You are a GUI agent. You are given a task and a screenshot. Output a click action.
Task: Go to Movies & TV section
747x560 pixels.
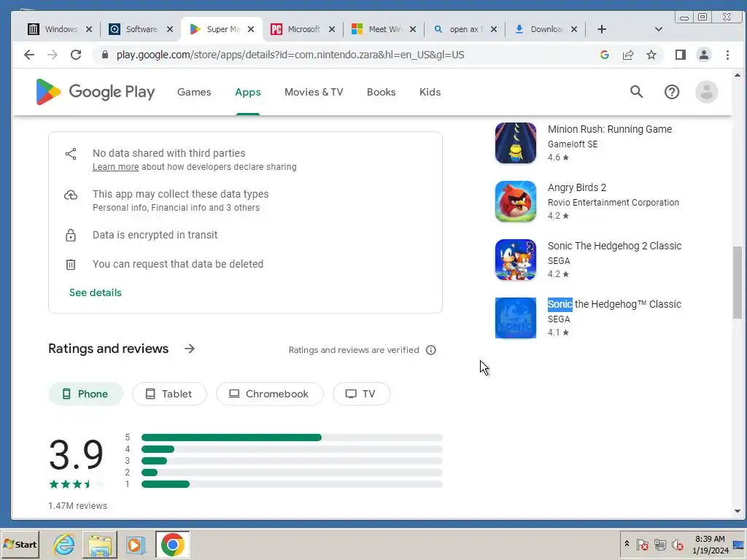314,92
